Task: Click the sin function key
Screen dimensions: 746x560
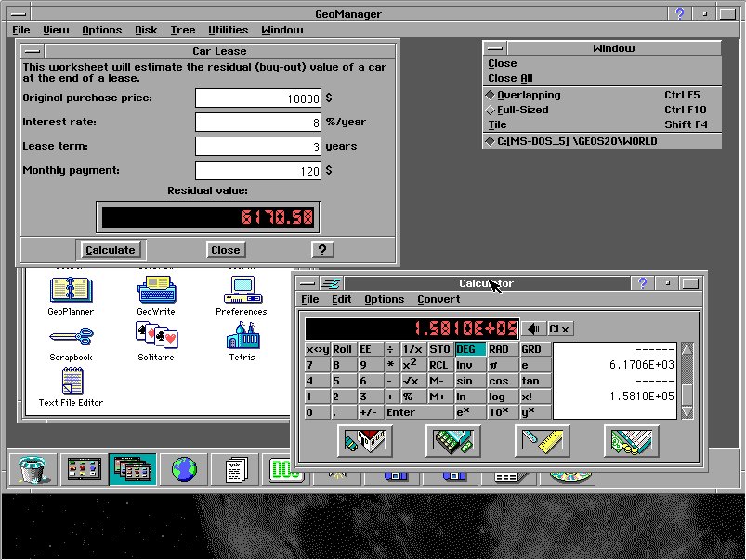Action: tap(470, 381)
